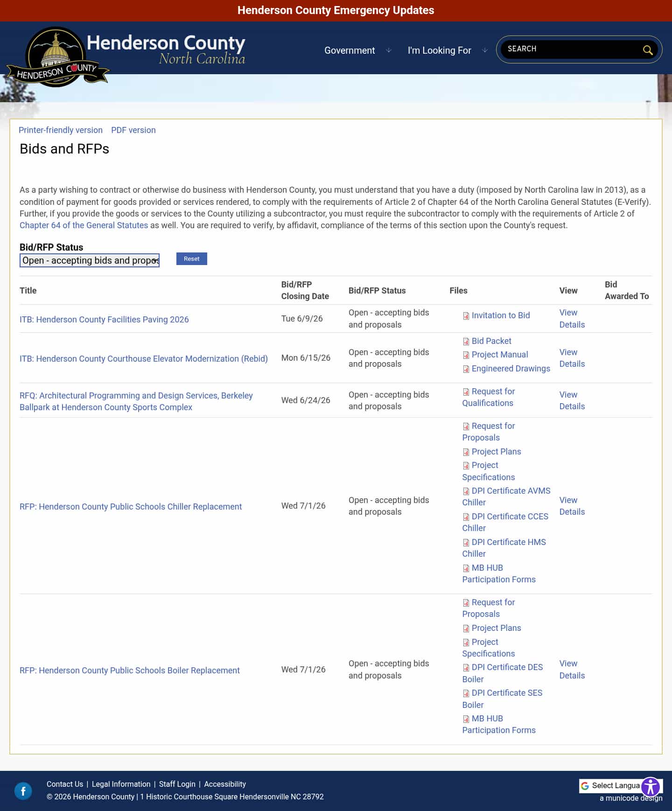Click the magnifying glass search icon
This screenshot has width=672, height=811.
click(647, 49)
